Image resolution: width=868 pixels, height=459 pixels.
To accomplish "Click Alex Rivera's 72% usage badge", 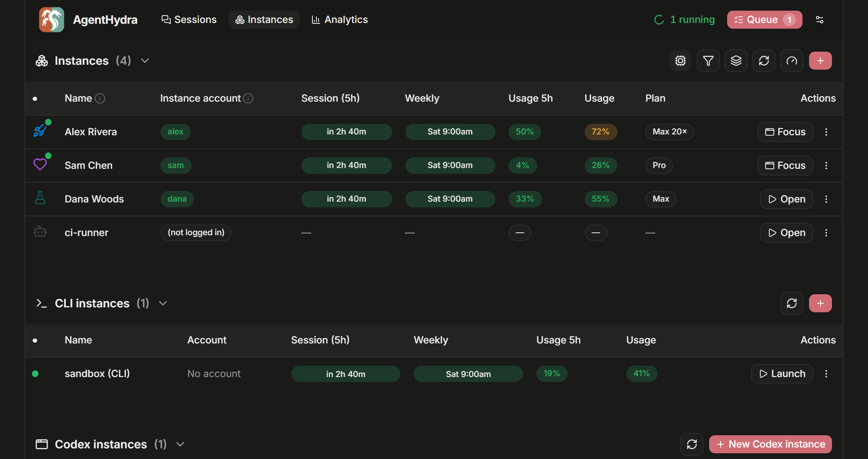I will click(601, 132).
